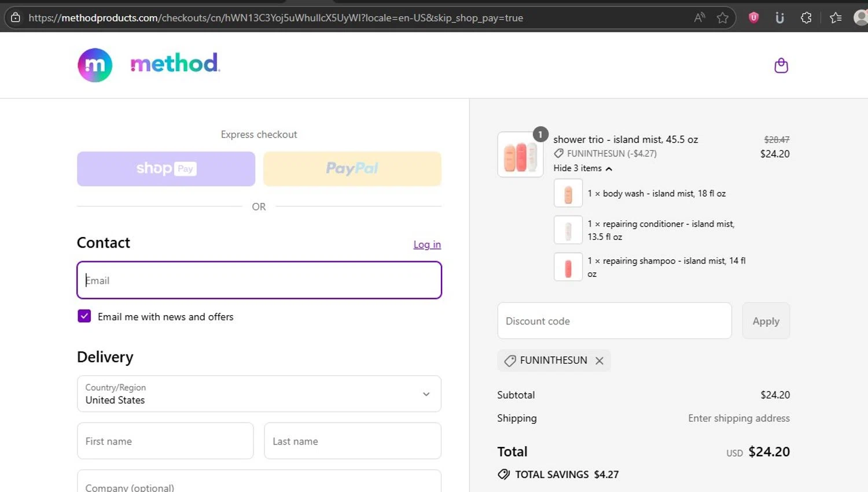868x492 pixels.
Task: Click the 'Enter shipping address' text
Action: (x=739, y=418)
